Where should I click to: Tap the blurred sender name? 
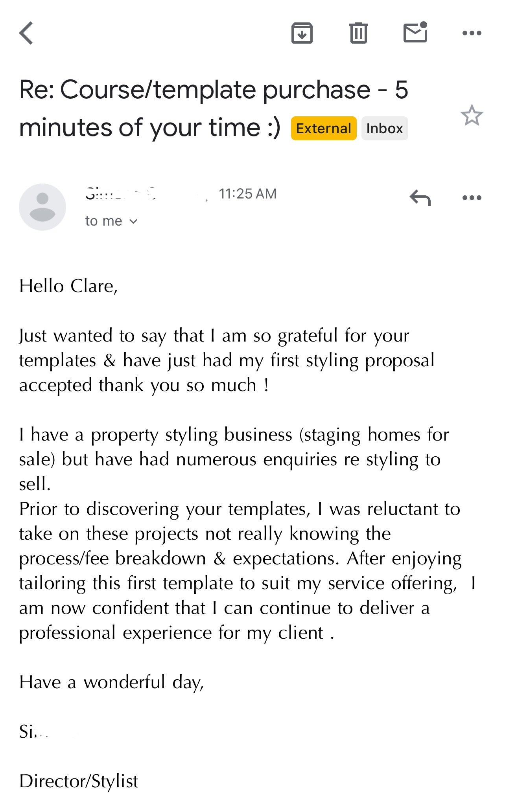coord(146,194)
